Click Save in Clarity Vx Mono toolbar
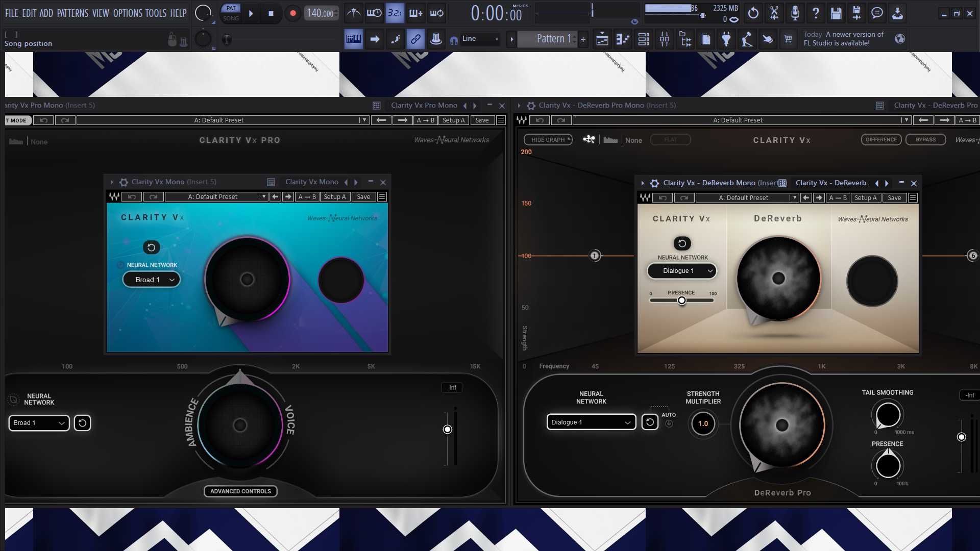Image resolution: width=980 pixels, height=551 pixels. [x=364, y=197]
